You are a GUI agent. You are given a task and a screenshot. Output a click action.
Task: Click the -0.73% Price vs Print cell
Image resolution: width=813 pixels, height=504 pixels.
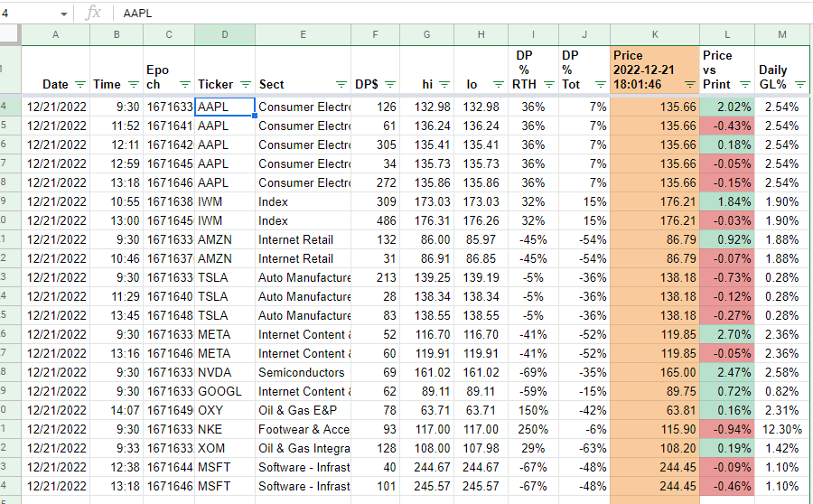[727, 277]
